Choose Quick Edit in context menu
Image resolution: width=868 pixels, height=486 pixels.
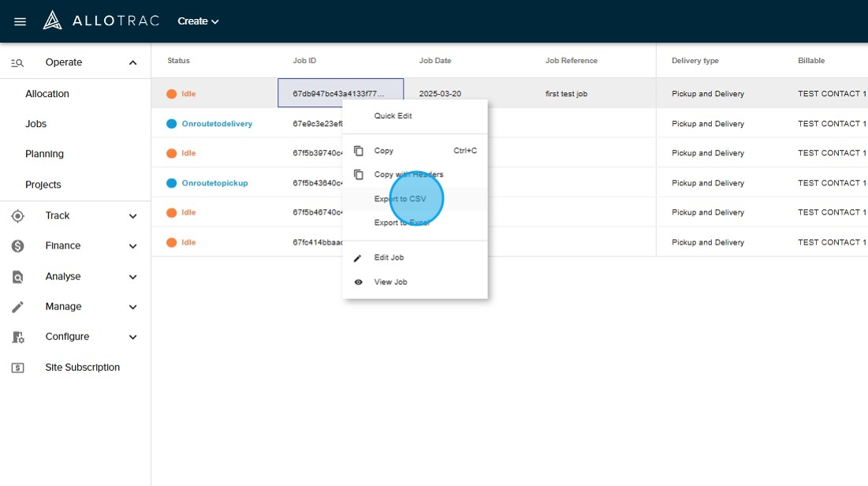393,116
